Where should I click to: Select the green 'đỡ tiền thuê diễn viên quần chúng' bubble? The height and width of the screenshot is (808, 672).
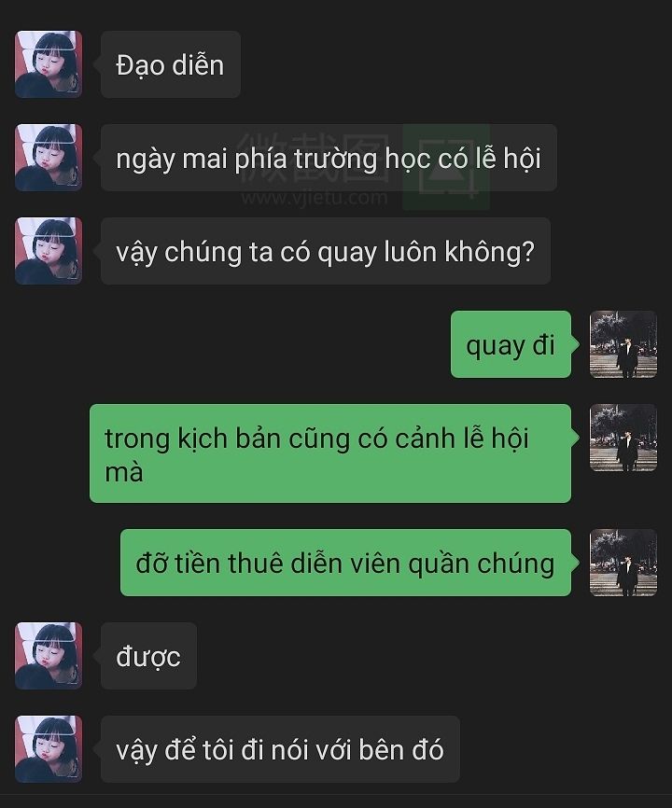coord(345,563)
